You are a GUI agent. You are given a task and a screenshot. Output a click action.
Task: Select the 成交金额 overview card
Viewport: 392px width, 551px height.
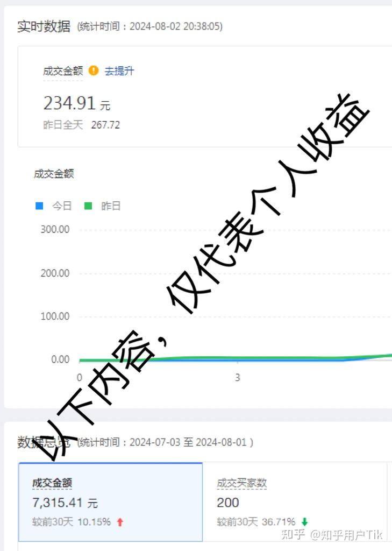click(x=111, y=502)
